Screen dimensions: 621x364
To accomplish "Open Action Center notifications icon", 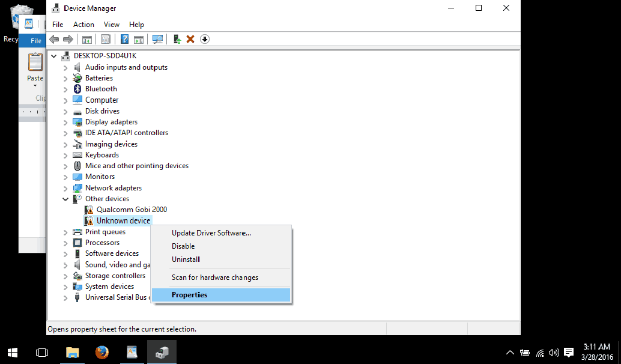I will click(569, 353).
